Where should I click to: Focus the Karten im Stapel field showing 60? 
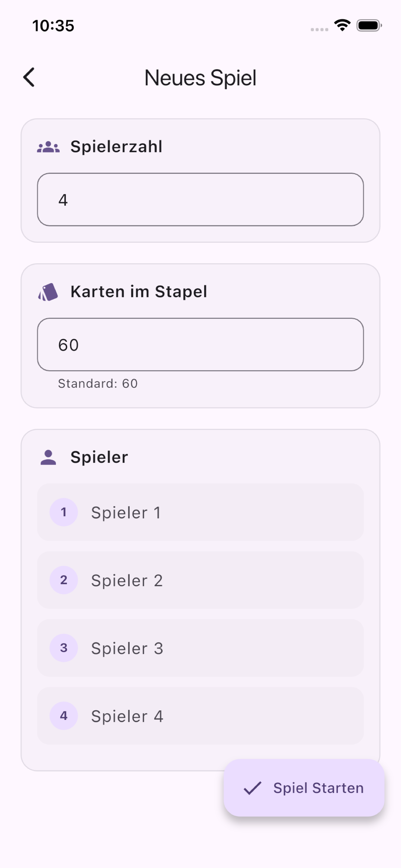pos(200,344)
